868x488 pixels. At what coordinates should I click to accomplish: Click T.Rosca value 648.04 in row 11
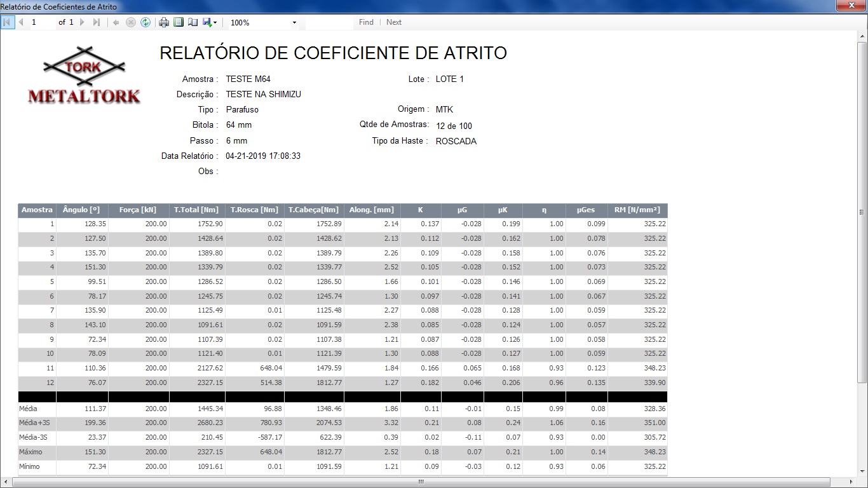(x=270, y=368)
